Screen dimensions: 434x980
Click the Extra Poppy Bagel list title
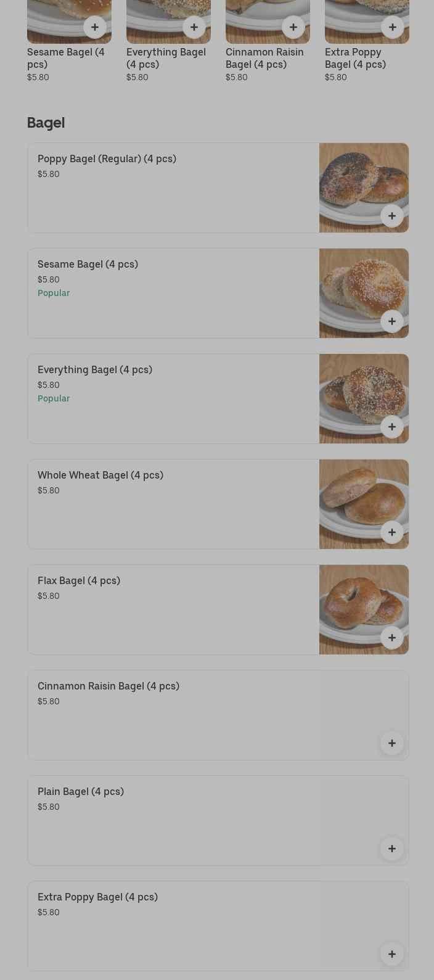pos(97,897)
